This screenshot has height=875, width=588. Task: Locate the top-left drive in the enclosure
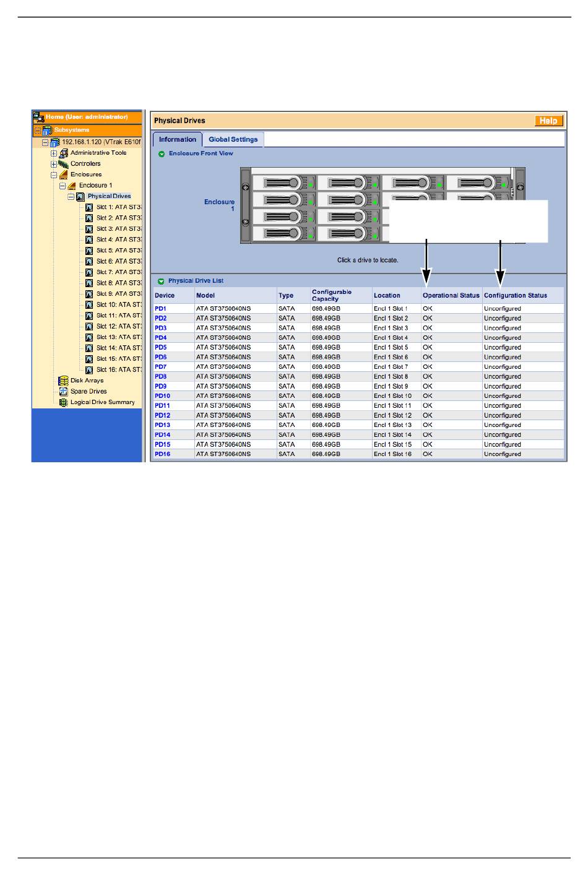[x=284, y=183]
